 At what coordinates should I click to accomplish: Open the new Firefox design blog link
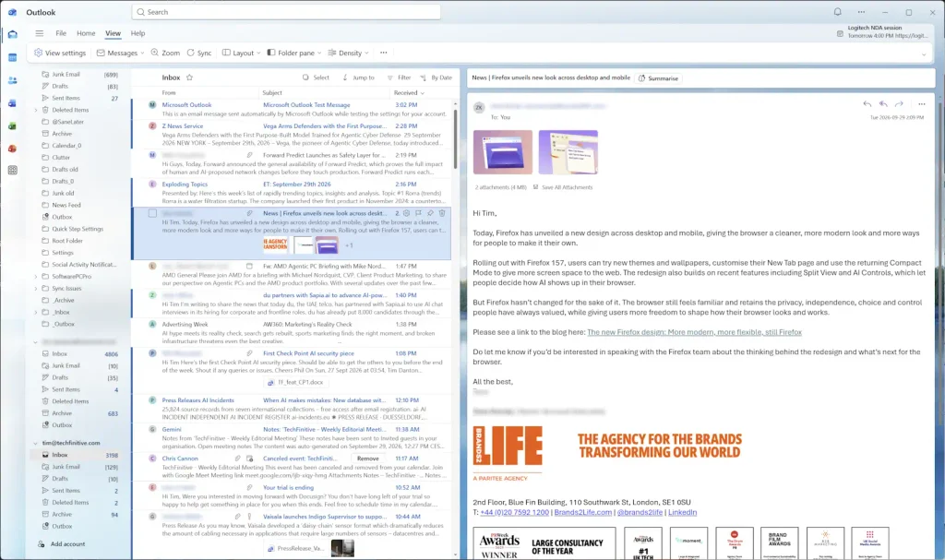point(694,332)
